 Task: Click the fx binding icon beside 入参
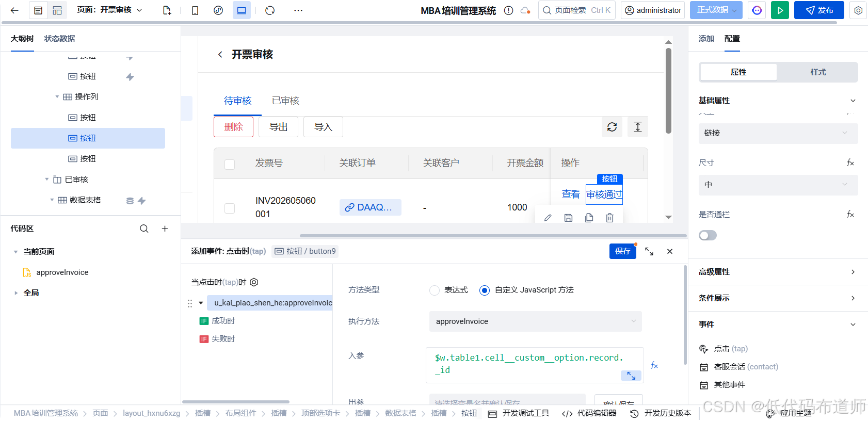[x=654, y=365]
